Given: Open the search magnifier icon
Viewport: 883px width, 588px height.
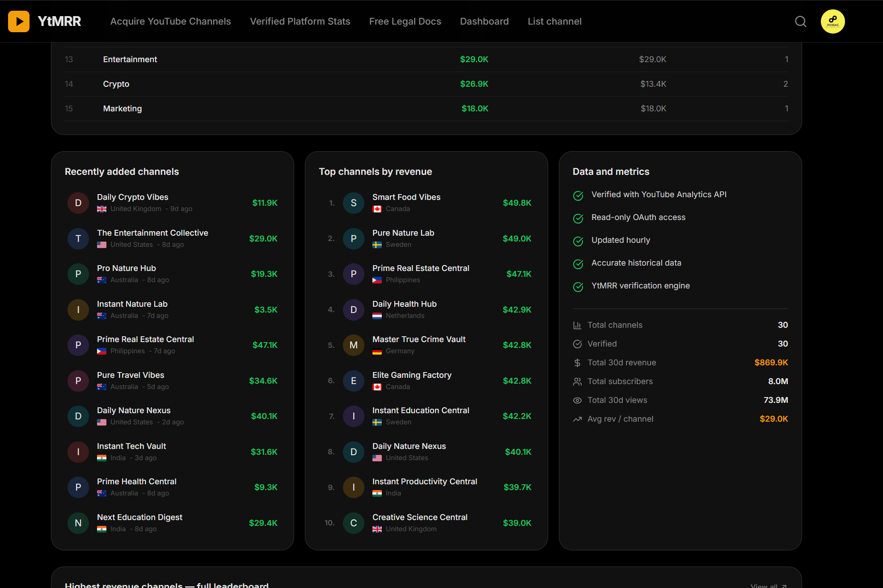Looking at the screenshot, I should [800, 21].
